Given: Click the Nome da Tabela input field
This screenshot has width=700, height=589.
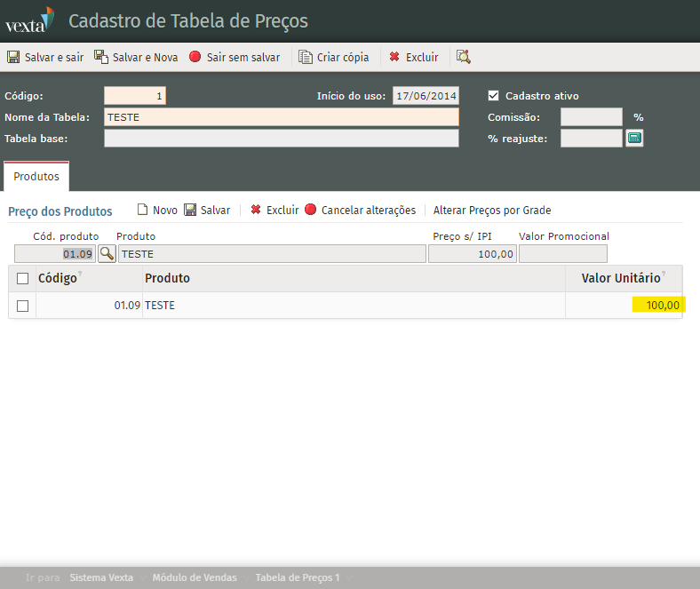Looking at the screenshot, I should coord(281,117).
